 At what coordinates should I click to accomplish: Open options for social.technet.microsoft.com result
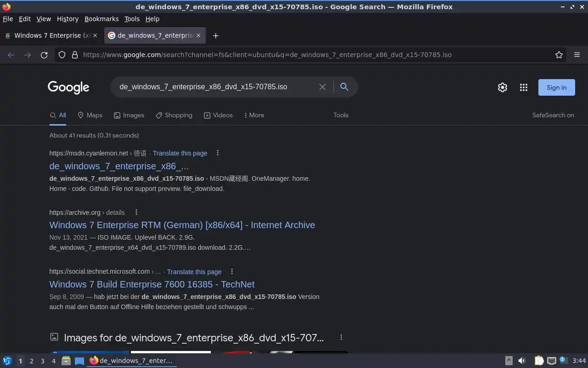232,271
